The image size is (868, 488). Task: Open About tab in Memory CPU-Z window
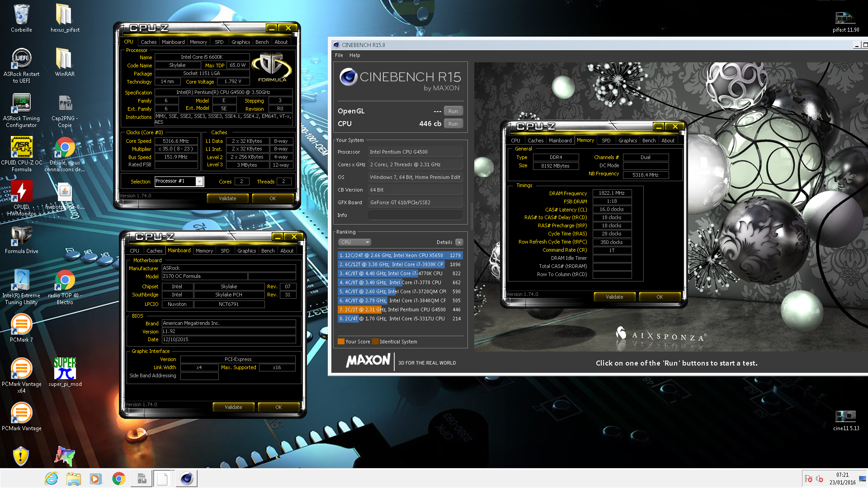(x=668, y=141)
